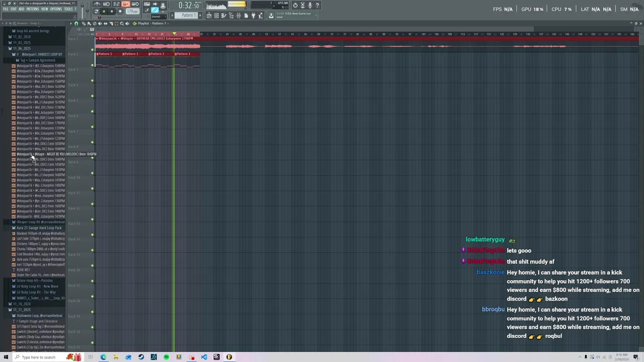
Task: Click the download content library icon
Action: tap(270, 16)
